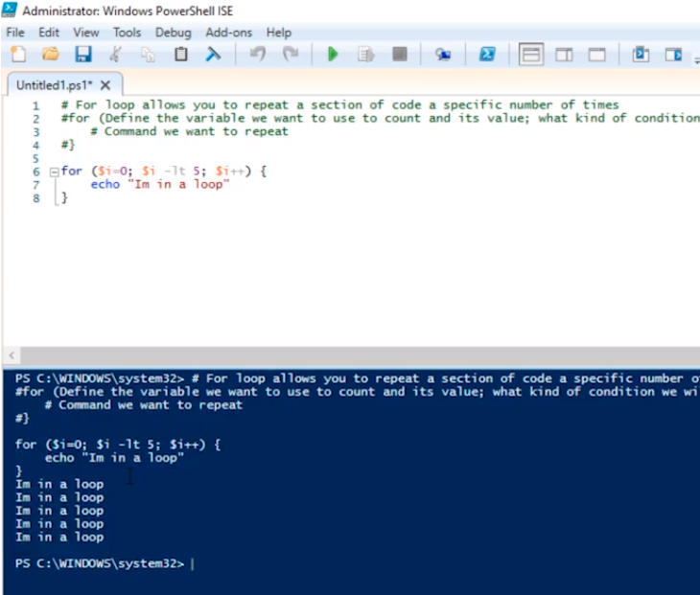Screen dimensions: 700x595
Task: Launch PowerShell in a separate window icon
Action: coord(487,55)
